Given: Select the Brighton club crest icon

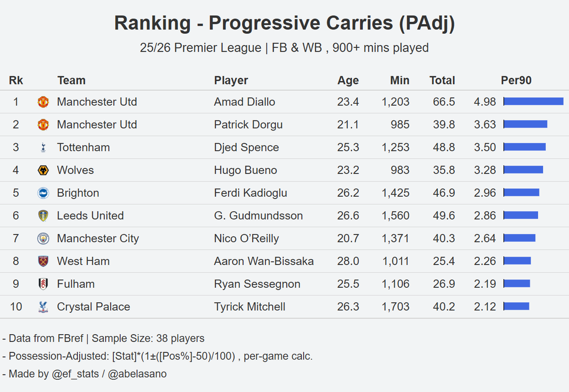Looking at the screenshot, I should (43, 193).
